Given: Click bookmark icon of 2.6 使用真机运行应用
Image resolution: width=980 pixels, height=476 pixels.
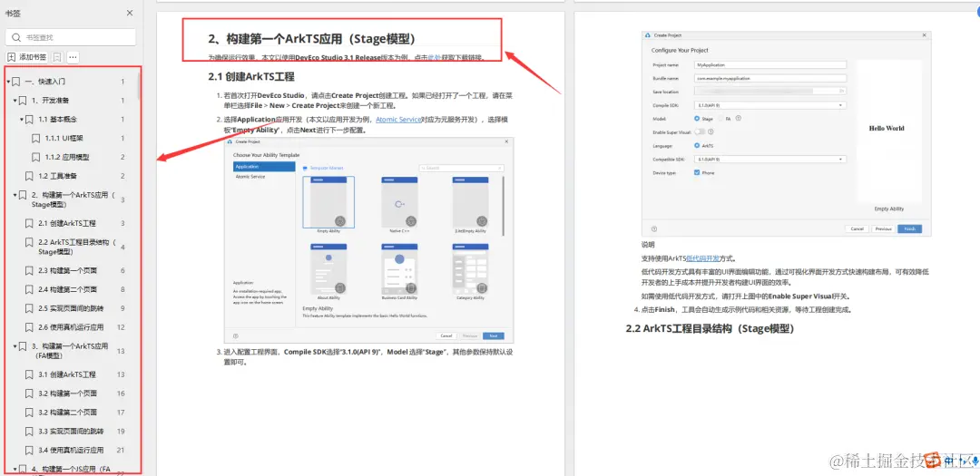Looking at the screenshot, I should click(29, 327).
